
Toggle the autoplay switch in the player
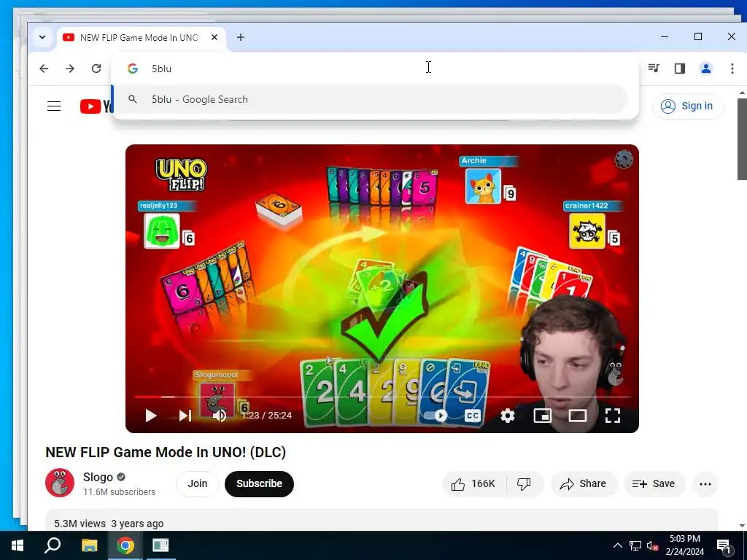point(436,416)
